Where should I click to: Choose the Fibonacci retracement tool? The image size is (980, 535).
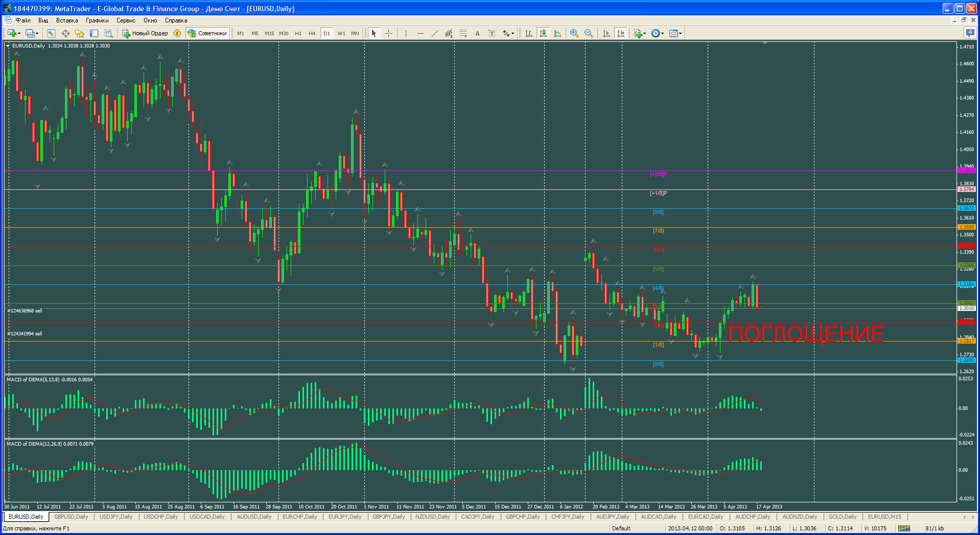click(463, 33)
